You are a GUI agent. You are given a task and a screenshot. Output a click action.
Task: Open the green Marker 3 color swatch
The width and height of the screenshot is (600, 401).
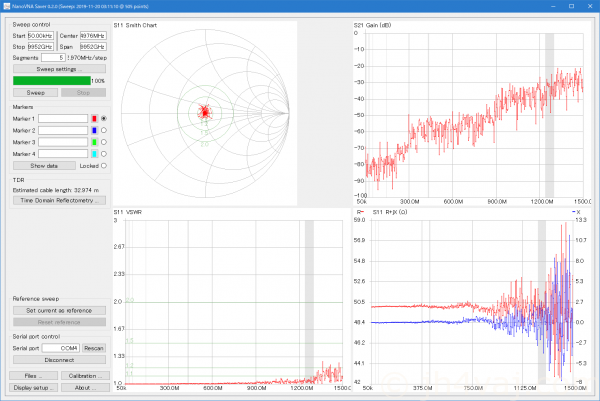[x=94, y=142]
